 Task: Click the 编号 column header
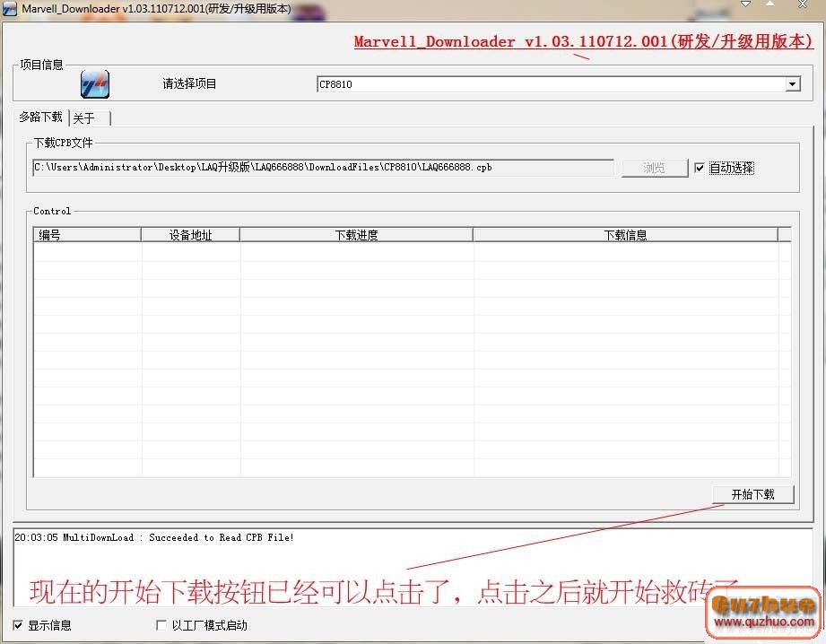pos(87,234)
